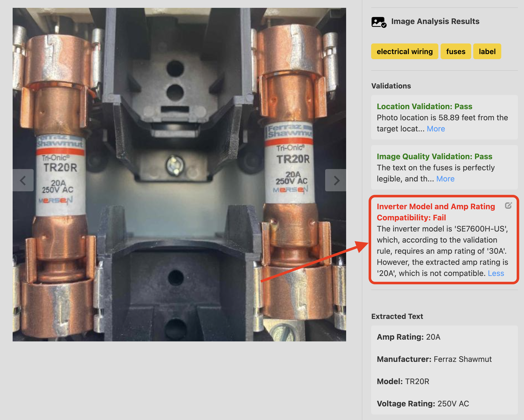
Task: Select the label tag
Action: tap(487, 51)
